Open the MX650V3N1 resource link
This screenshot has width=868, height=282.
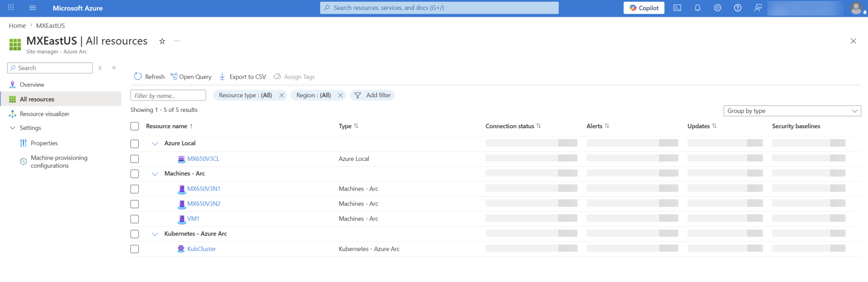pos(204,189)
